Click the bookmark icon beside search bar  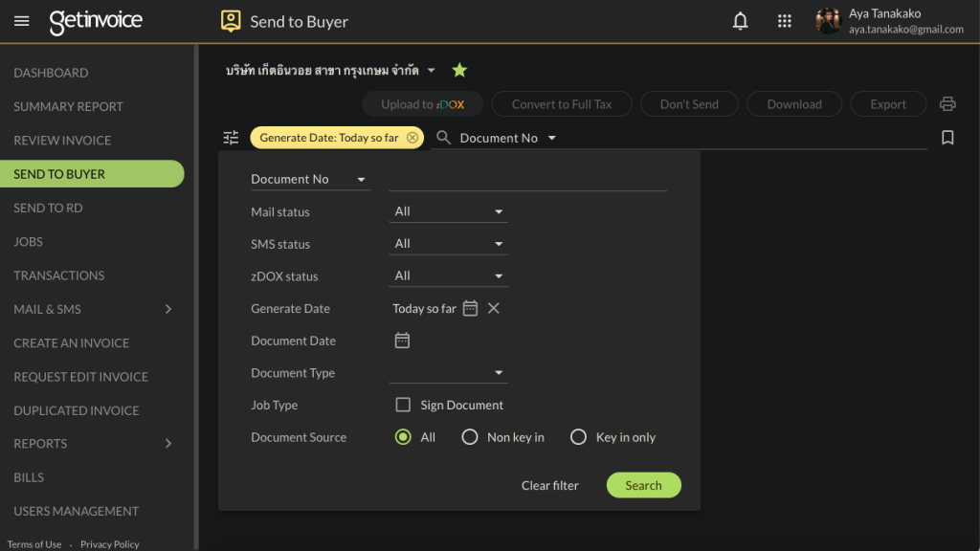[947, 138]
